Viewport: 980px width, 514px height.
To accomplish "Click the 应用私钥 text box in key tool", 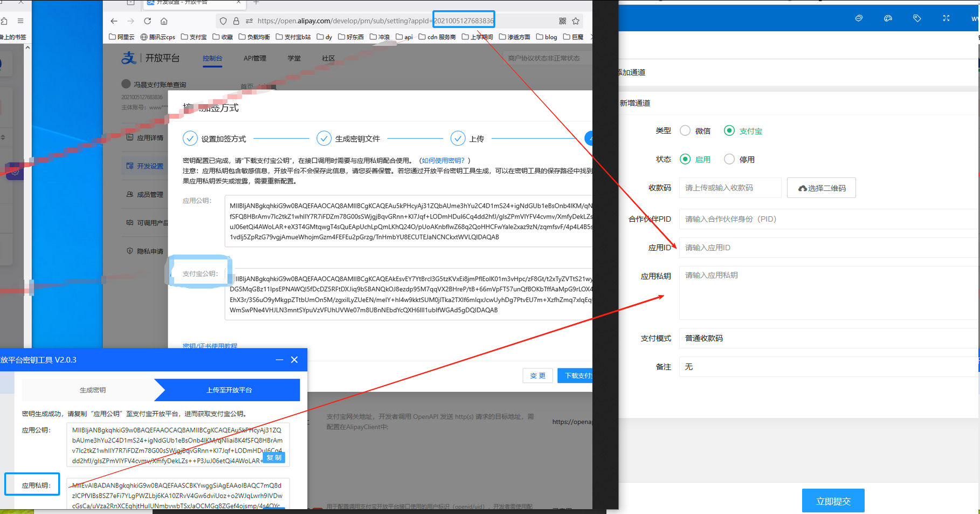I will coord(178,494).
